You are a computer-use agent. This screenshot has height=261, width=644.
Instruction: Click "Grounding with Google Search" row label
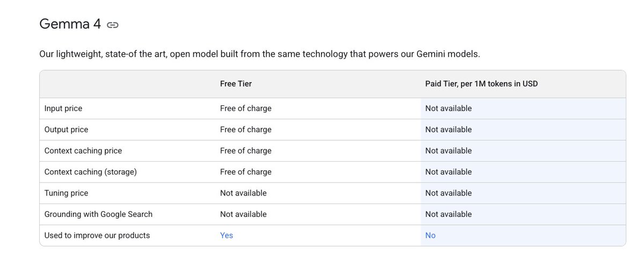[x=99, y=214]
